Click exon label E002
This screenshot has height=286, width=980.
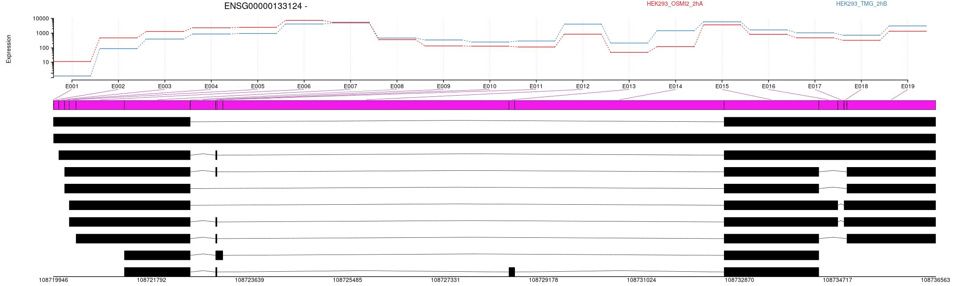pos(118,86)
